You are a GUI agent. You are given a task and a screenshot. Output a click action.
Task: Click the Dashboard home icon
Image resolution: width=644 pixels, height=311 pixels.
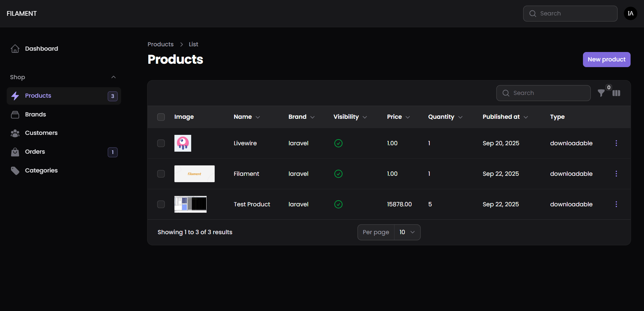tap(15, 49)
